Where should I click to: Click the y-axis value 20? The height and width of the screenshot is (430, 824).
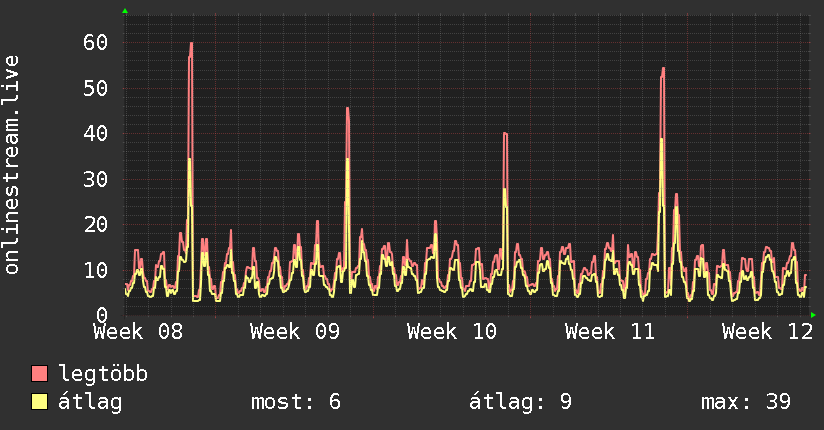[x=95, y=224]
